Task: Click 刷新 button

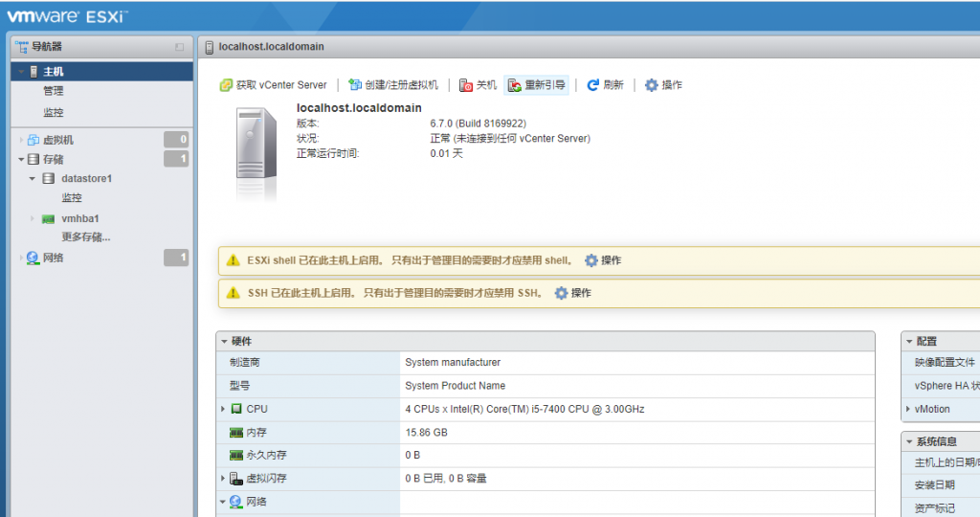Action: point(605,85)
